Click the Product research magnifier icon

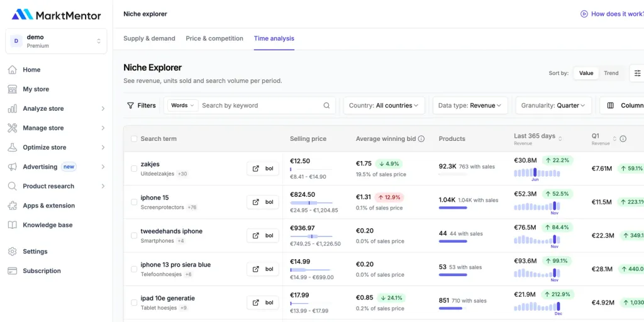(13, 186)
